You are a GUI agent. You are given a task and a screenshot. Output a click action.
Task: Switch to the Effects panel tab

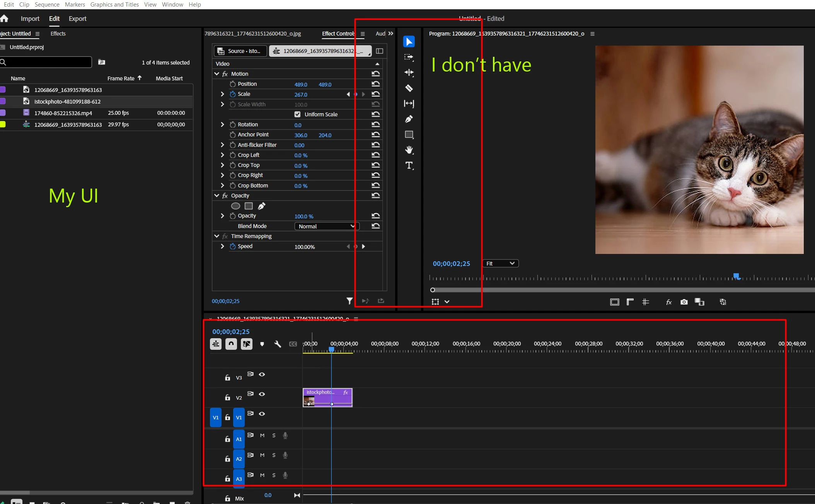(58, 34)
